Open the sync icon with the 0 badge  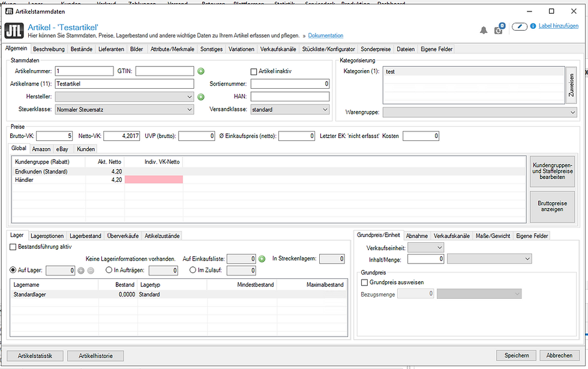coord(499,29)
